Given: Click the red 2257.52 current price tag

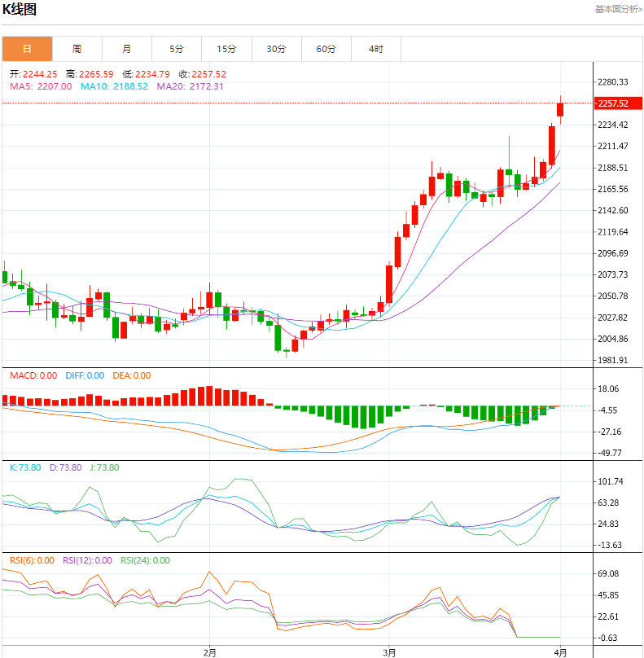Looking at the screenshot, I should (612, 103).
